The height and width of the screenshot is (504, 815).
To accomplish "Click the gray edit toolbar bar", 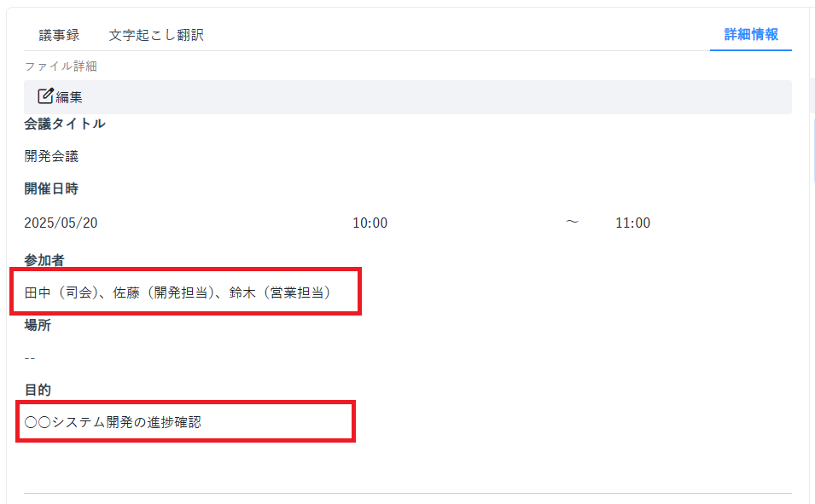I will point(408,97).
